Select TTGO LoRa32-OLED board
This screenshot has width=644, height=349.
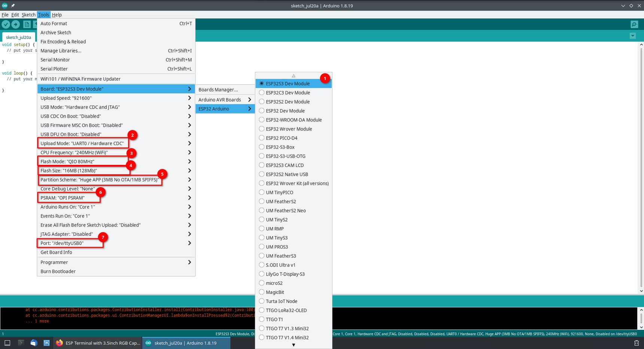point(294,310)
